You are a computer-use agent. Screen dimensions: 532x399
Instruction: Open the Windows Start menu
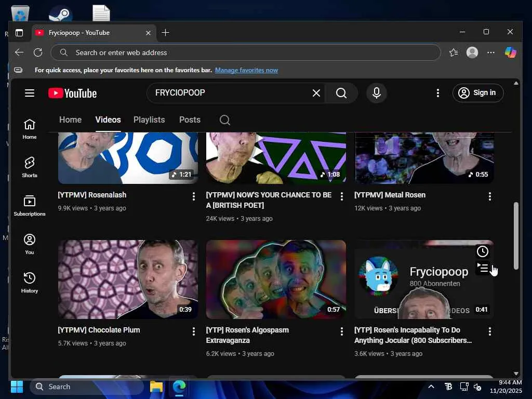pos(17,387)
